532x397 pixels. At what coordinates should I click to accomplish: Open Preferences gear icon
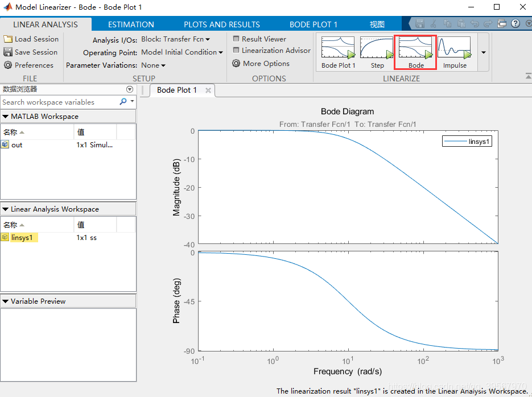coord(8,65)
